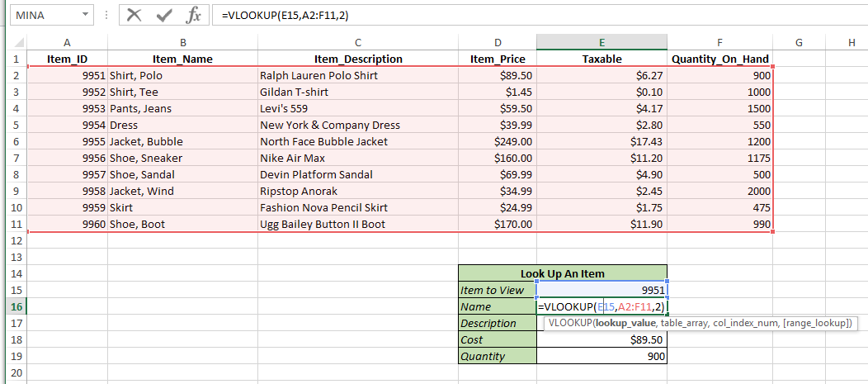
Task: Click VLOOKUP function name in tooltip
Action: click(x=570, y=324)
